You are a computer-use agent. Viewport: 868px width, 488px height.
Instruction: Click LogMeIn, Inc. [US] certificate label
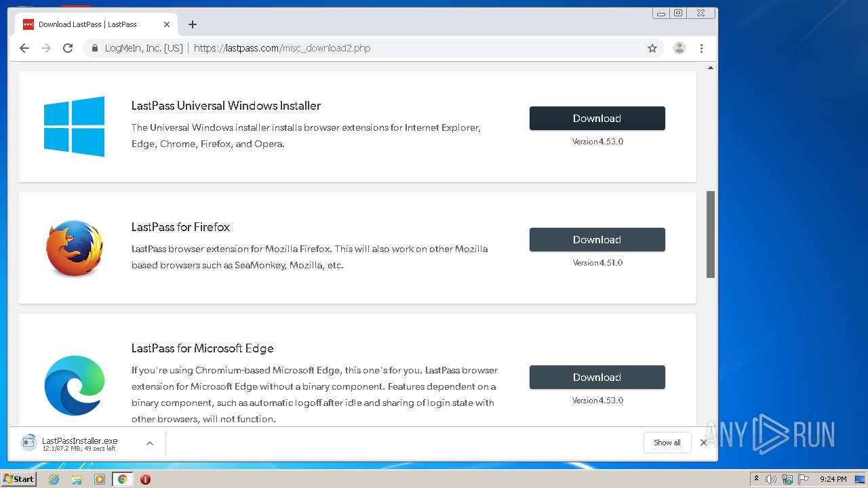point(144,48)
